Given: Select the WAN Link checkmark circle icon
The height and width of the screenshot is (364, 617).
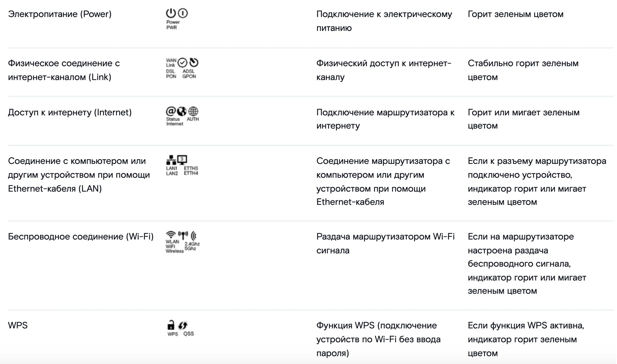Looking at the screenshot, I should click(x=182, y=63).
